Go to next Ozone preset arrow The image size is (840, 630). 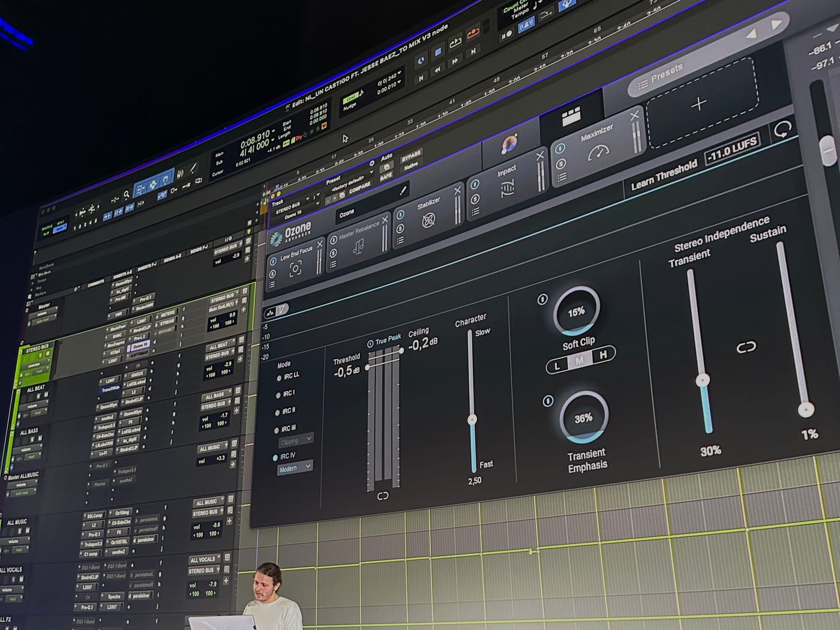click(776, 25)
